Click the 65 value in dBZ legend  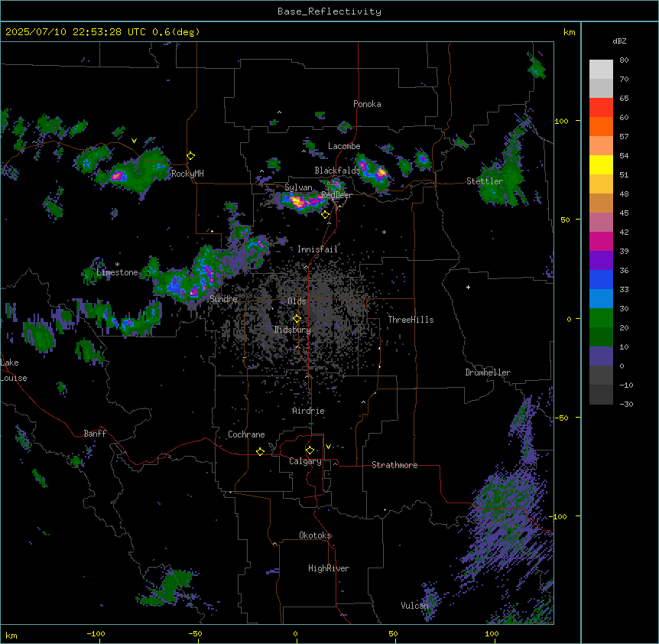(624, 99)
